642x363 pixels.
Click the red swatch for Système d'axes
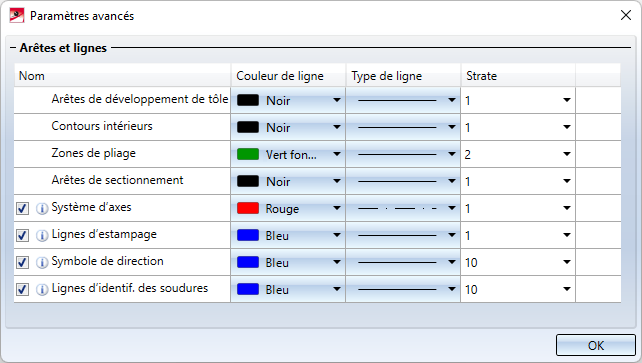tap(248, 208)
